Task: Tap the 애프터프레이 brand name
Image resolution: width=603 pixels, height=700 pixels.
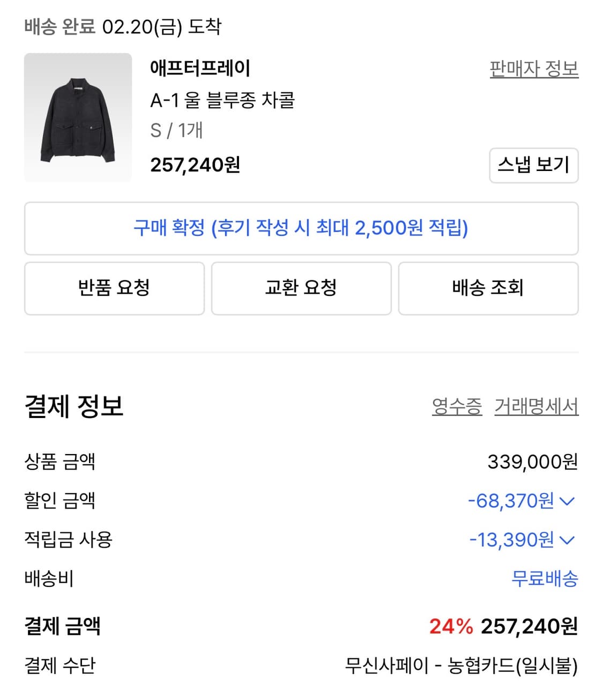Action: click(x=200, y=68)
